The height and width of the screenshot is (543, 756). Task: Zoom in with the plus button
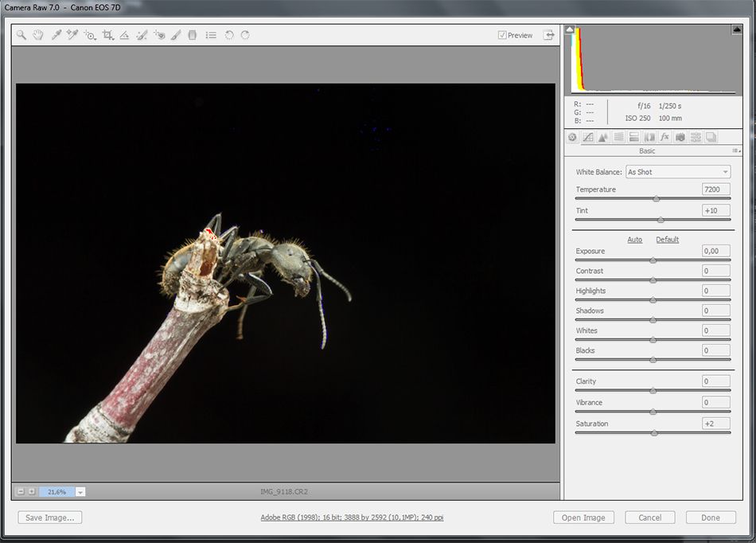[32, 492]
